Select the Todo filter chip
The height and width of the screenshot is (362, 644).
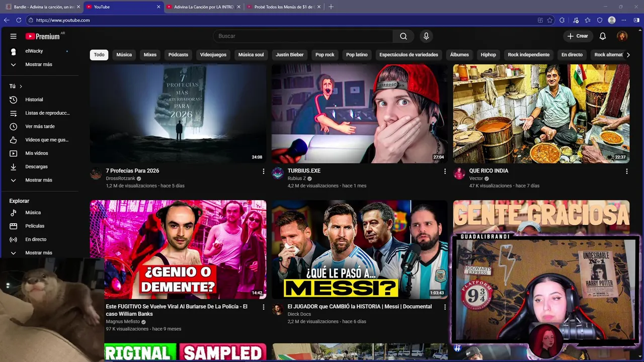click(99, 55)
